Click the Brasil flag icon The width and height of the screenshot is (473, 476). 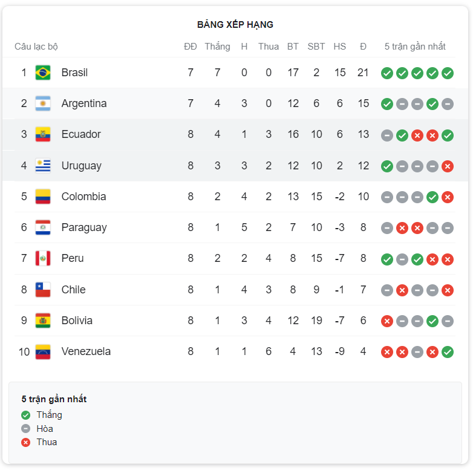43,73
